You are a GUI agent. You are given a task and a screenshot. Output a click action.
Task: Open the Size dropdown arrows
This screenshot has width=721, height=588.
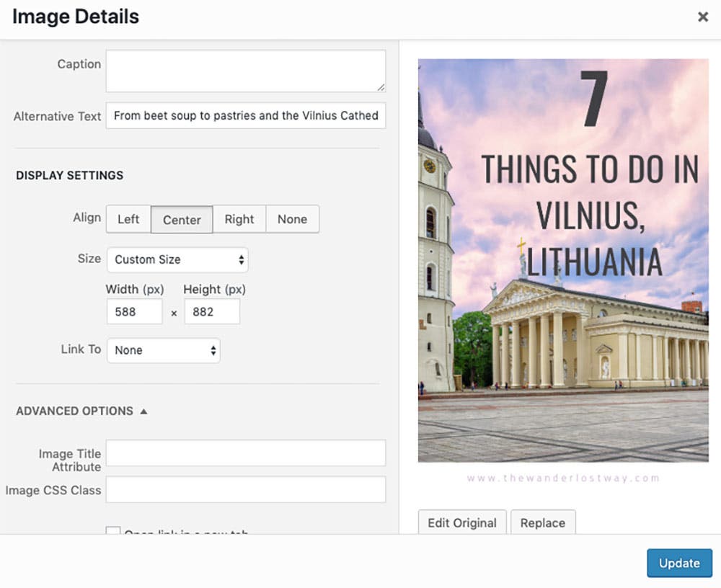(241, 259)
